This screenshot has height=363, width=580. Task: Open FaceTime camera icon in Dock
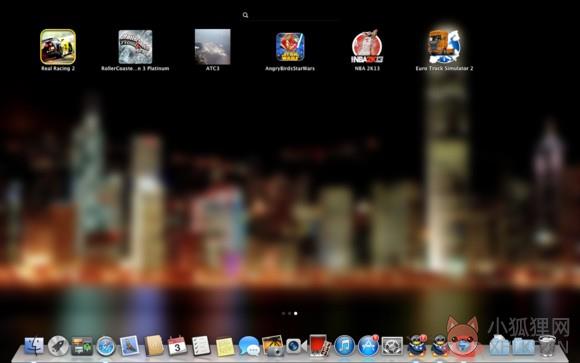tap(296, 346)
